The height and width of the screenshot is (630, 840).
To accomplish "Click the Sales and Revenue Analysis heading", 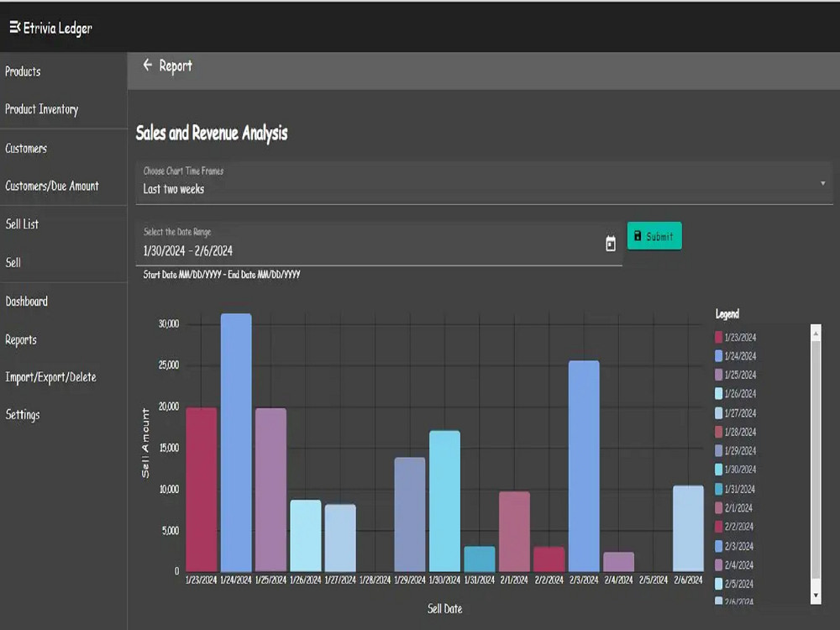I will coord(212,133).
